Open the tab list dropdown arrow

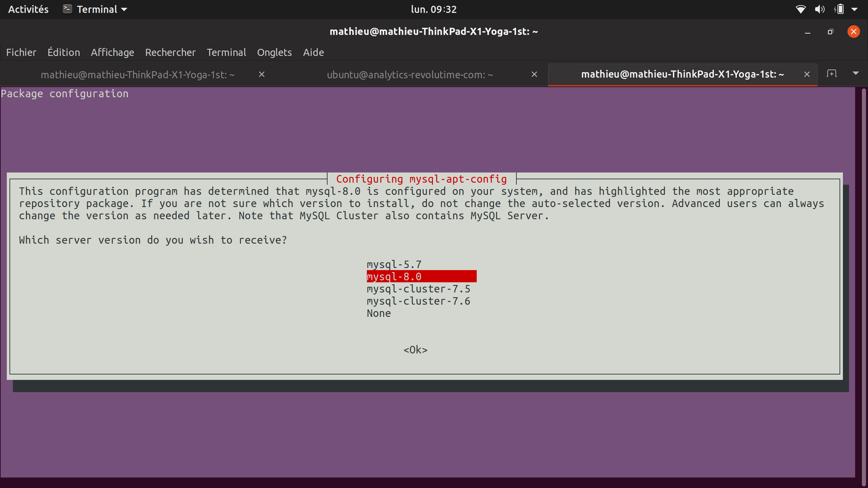(856, 74)
